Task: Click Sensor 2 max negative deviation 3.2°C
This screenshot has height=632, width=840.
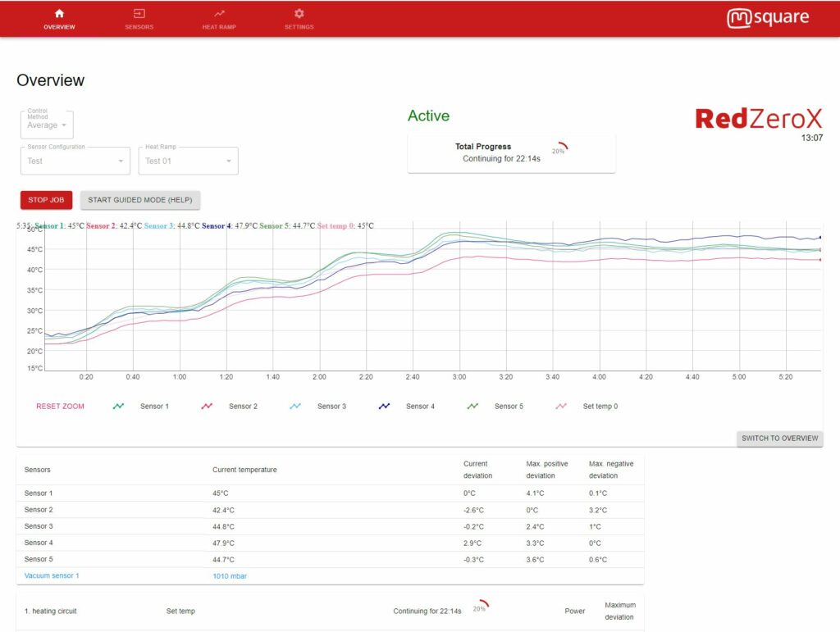Action: [x=598, y=510]
